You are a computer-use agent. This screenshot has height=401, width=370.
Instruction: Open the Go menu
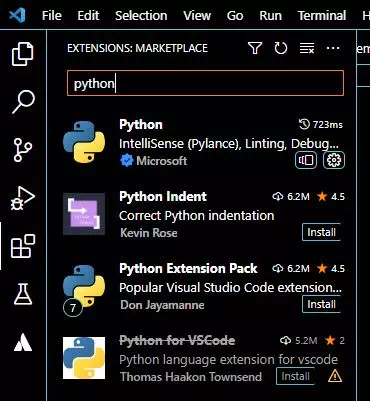click(235, 16)
